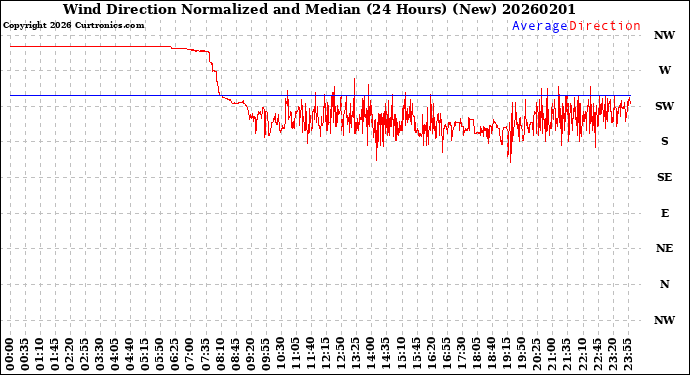Click the 09:20 time axis label
The image size is (690, 375).
(x=250, y=355)
